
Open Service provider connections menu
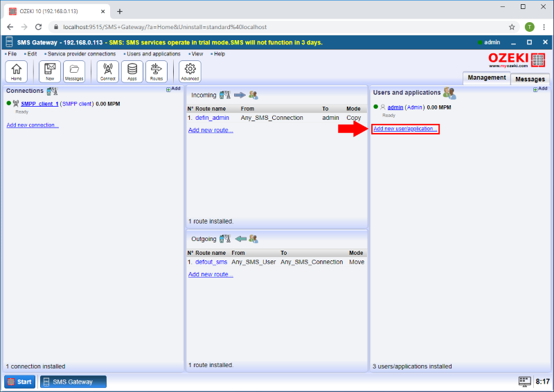pyautogui.click(x=81, y=54)
